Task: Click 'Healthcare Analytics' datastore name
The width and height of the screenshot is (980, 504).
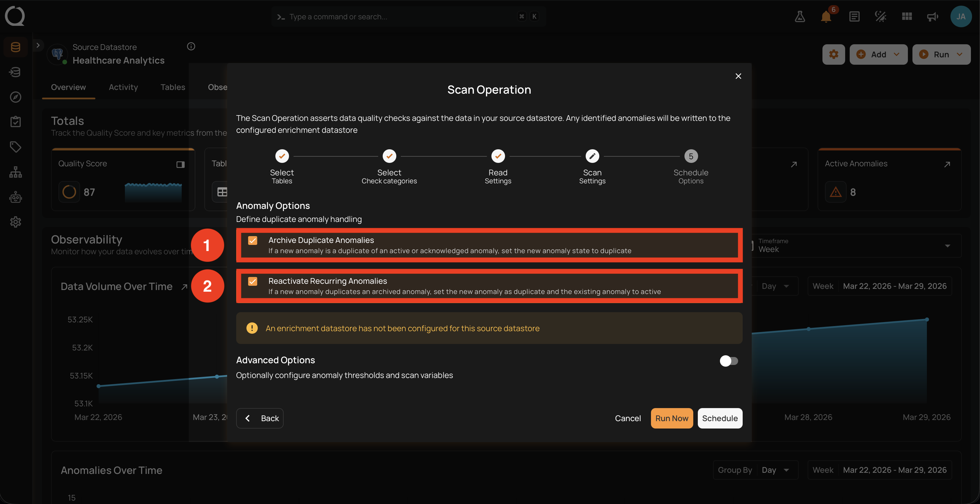Action: pos(118,60)
